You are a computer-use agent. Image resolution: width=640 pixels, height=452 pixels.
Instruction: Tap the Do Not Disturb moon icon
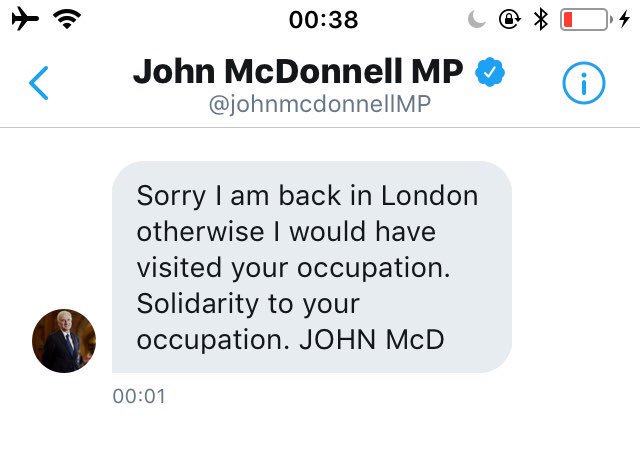[x=476, y=18]
